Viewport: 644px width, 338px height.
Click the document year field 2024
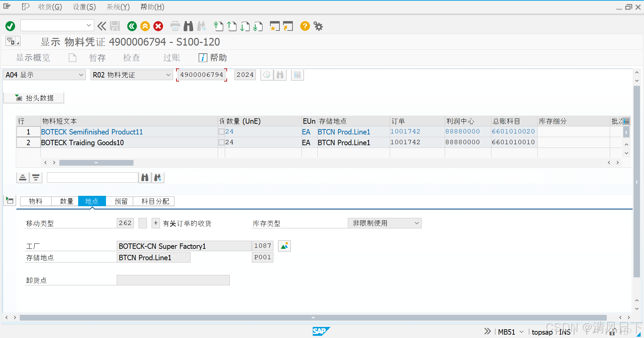(245, 75)
